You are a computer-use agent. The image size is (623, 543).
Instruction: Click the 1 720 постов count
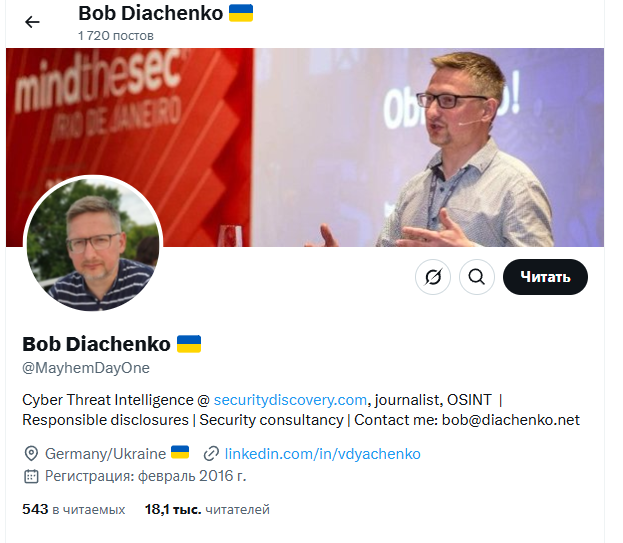[x=116, y=36]
